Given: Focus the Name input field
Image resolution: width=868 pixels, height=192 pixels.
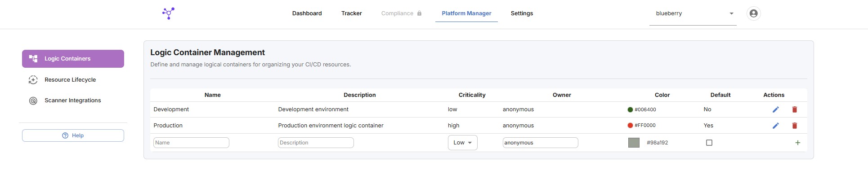Looking at the screenshot, I should (191, 143).
